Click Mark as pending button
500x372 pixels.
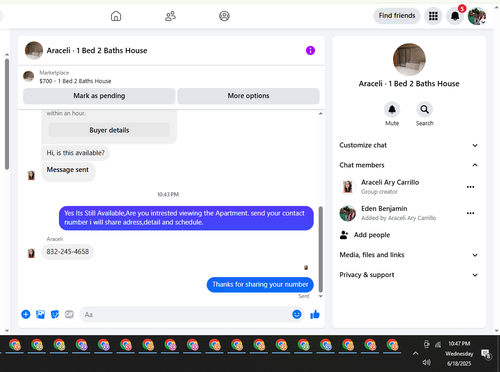99,96
